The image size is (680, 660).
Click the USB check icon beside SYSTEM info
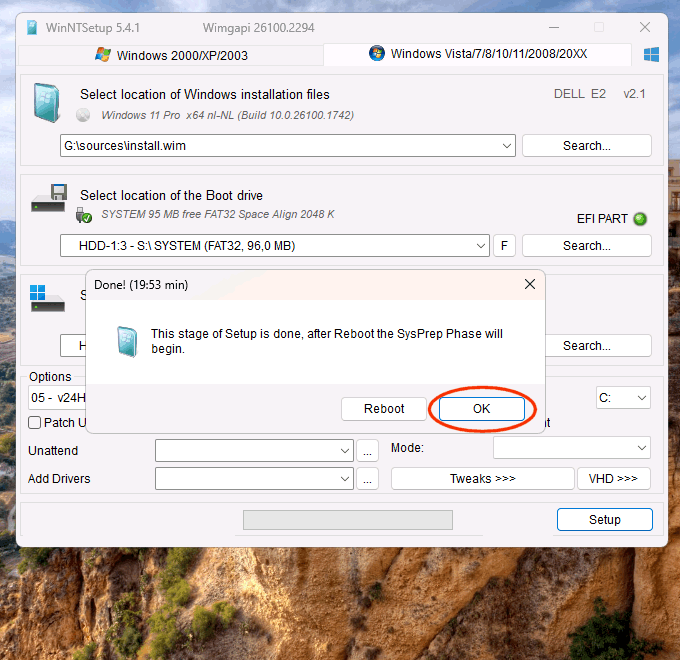click(84, 215)
